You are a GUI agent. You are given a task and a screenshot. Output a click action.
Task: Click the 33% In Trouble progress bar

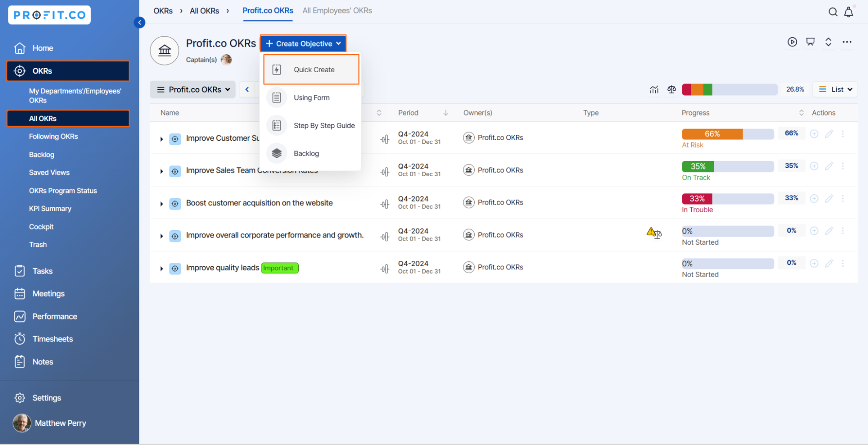(x=728, y=199)
